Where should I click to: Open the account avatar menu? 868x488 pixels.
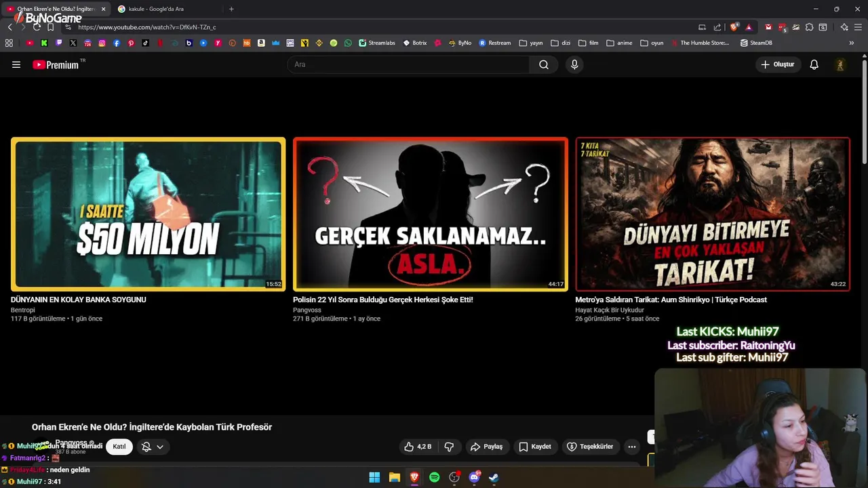point(840,64)
